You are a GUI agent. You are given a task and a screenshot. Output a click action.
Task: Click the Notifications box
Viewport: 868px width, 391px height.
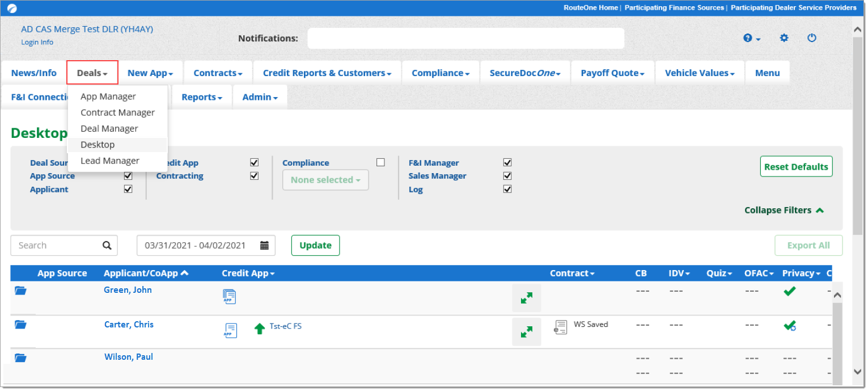click(465, 38)
